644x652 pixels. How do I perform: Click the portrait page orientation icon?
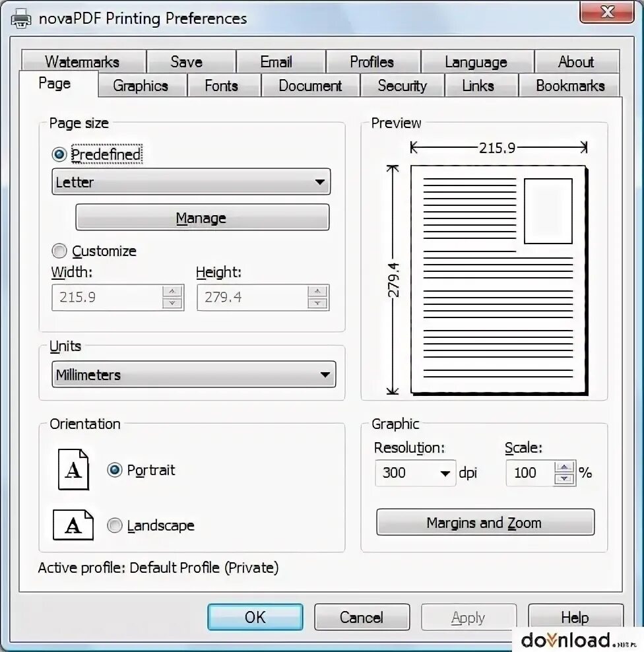pyautogui.click(x=73, y=469)
